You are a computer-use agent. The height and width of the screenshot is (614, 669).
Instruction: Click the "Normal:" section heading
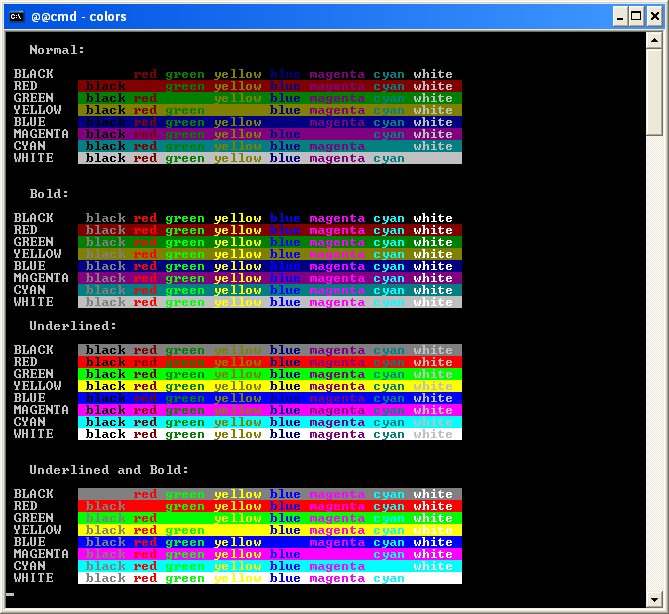57,50
